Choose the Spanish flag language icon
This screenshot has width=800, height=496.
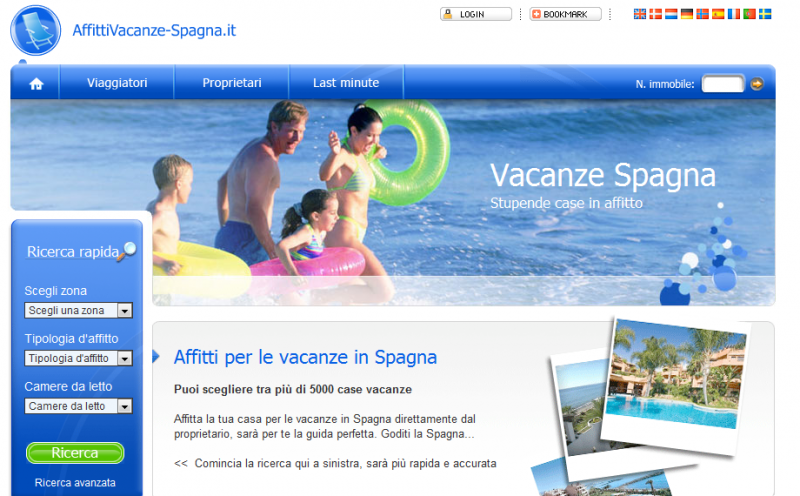point(718,14)
